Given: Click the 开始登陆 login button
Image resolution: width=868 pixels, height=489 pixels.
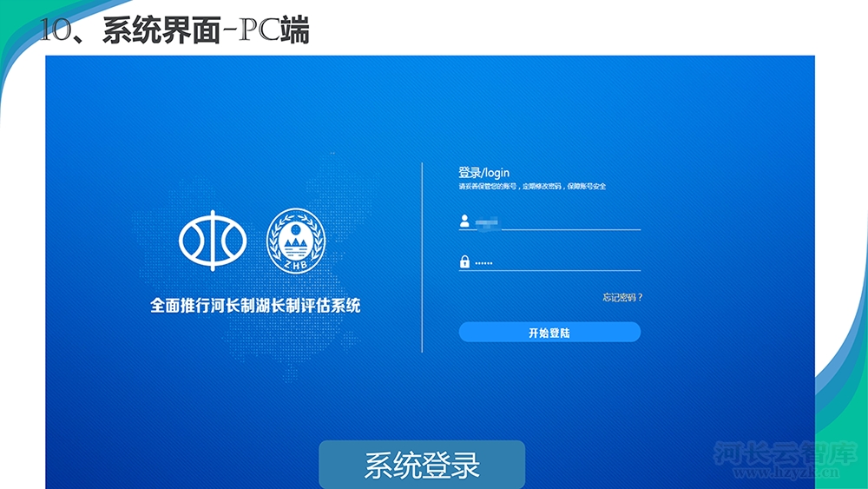Looking at the screenshot, I should pyautogui.click(x=549, y=333).
